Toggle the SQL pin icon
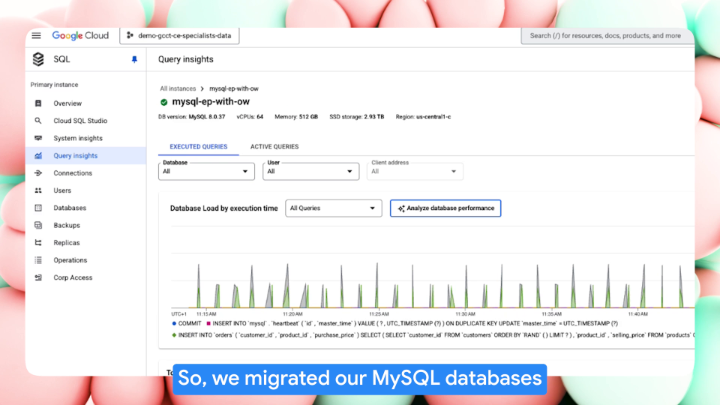This screenshot has height=405, width=720. coord(134,59)
